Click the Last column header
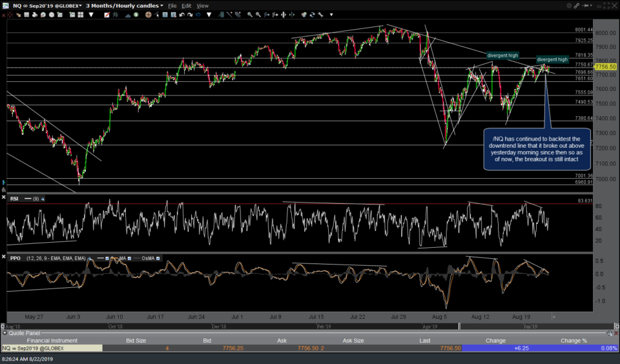The image size is (620, 364). (x=425, y=341)
